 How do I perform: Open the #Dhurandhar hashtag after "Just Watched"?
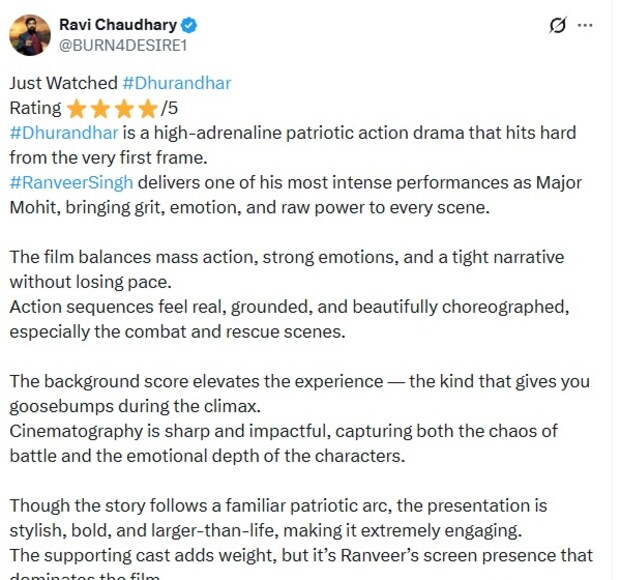click(x=176, y=83)
